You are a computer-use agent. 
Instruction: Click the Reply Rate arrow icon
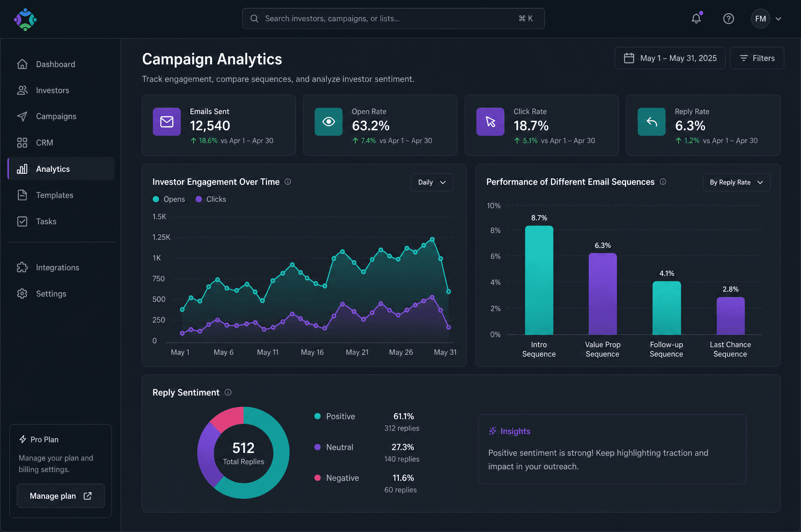(x=652, y=122)
